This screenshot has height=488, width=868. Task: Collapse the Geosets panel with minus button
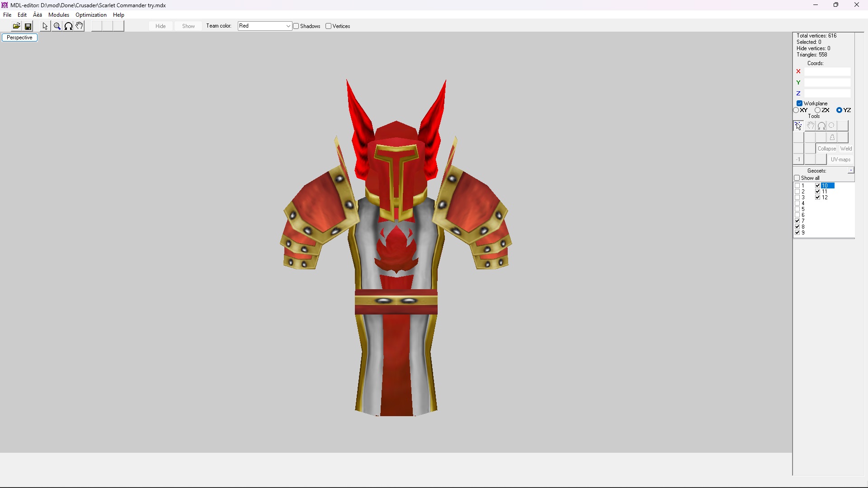coord(851,170)
